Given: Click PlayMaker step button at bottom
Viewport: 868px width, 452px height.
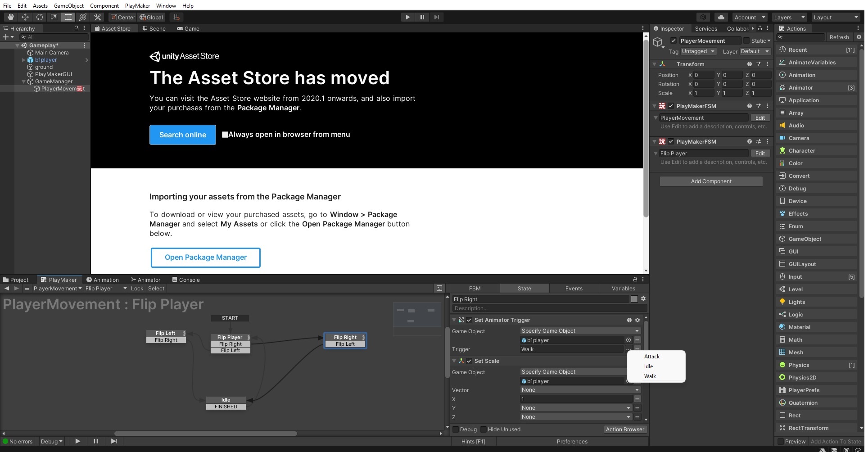Looking at the screenshot, I should (x=114, y=441).
